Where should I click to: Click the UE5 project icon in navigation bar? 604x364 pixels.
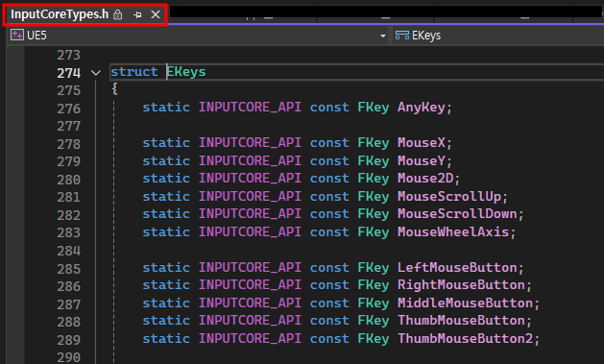(x=17, y=35)
